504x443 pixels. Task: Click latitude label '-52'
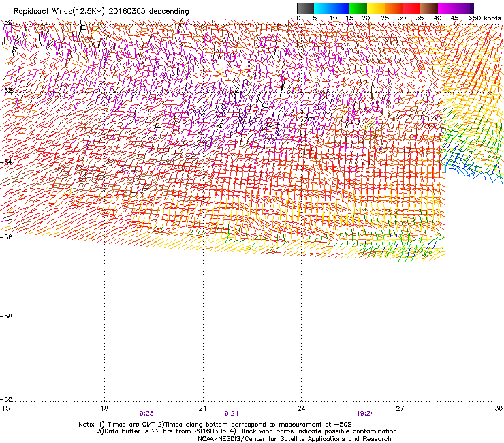[6, 91]
